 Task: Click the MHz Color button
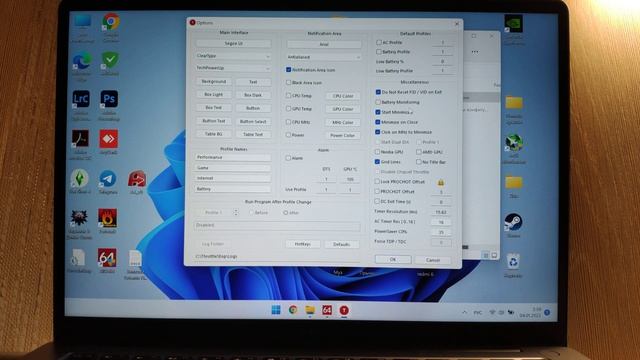[x=342, y=122]
